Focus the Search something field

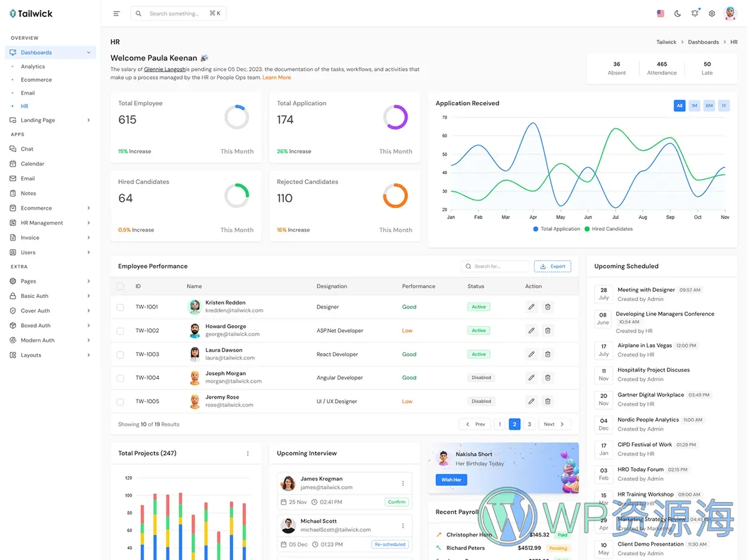point(174,14)
